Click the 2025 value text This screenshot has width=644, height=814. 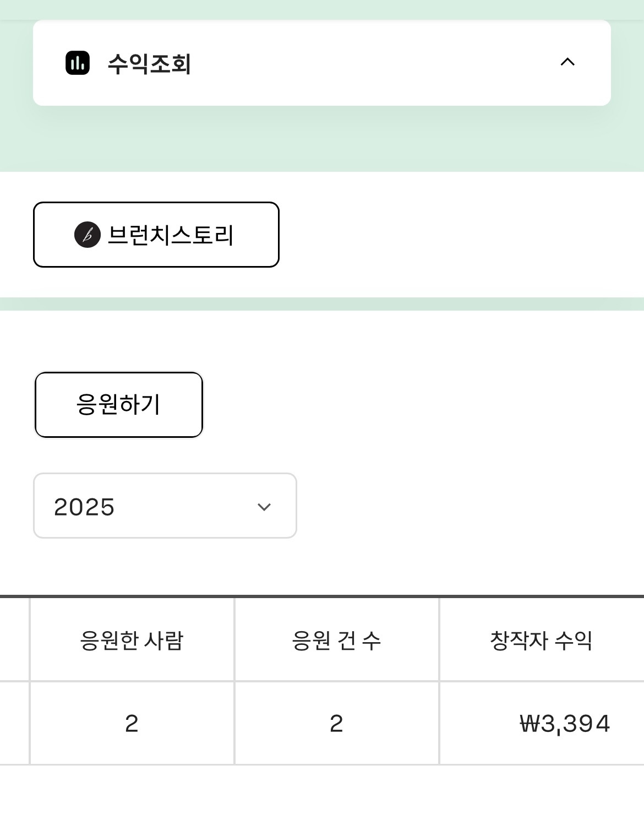pyautogui.click(x=84, y=507)
